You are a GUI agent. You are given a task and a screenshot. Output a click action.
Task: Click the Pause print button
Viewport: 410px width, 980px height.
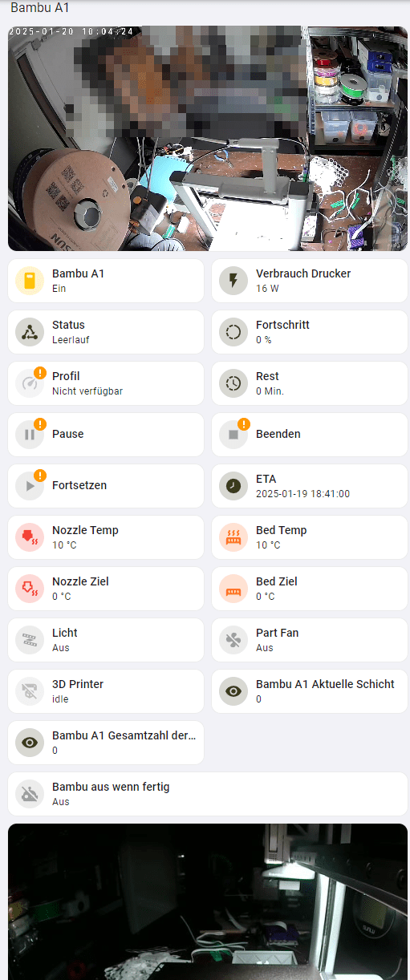tap(106, 435)
